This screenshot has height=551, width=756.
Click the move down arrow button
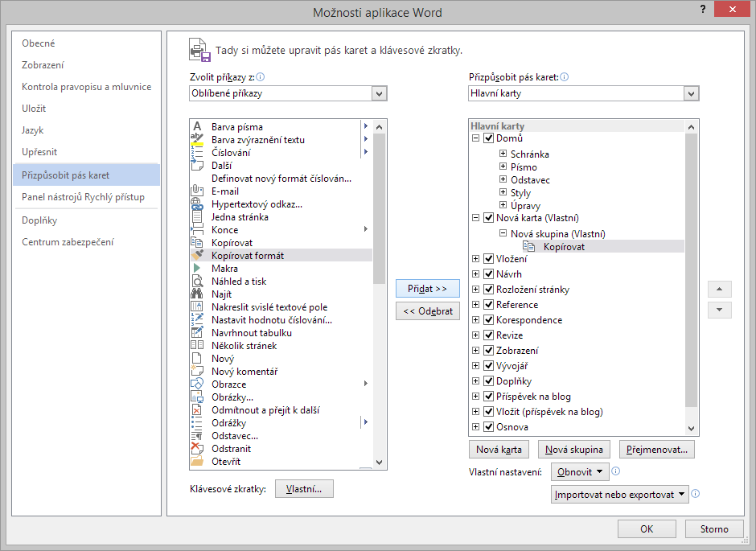pyautogui.click(x=719, y=310)
